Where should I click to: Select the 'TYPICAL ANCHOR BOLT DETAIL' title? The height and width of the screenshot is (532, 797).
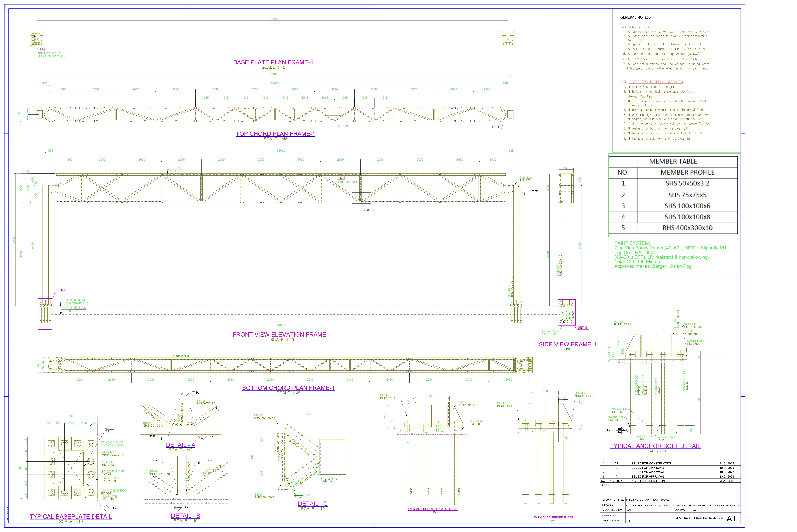(655, 446)
